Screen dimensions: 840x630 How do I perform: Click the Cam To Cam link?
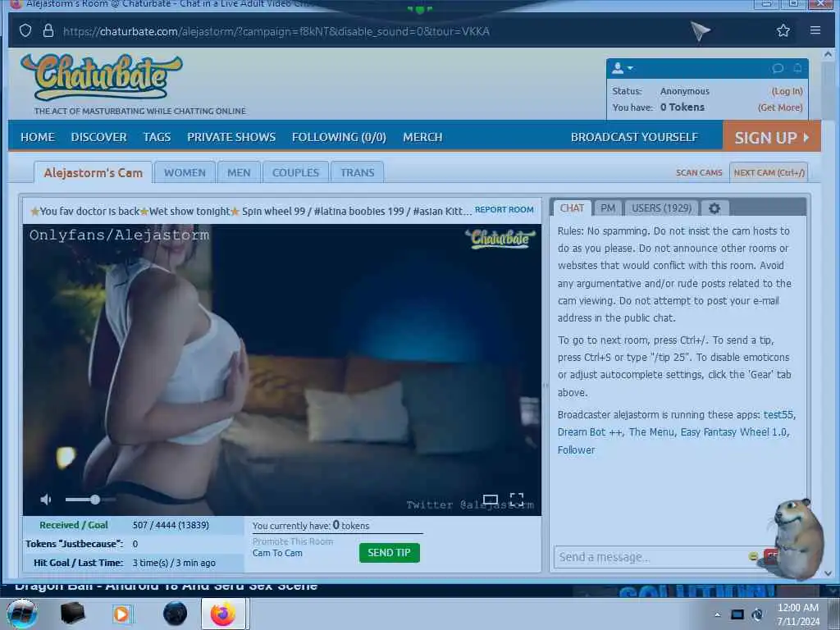point(277,553)
